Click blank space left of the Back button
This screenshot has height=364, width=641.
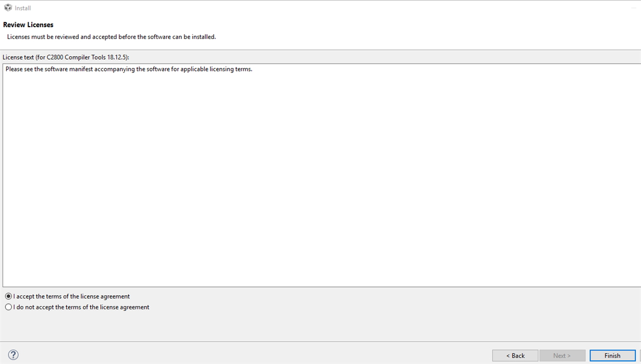[x=261, y=355]
